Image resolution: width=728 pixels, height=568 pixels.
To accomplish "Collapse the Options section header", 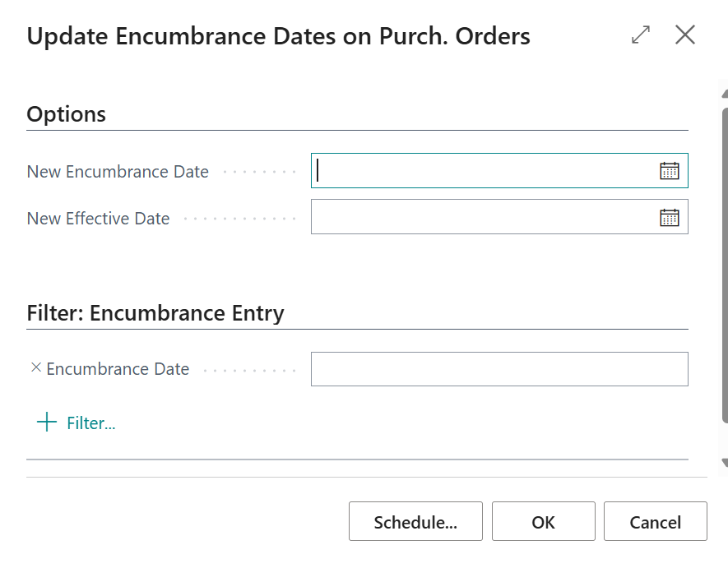I will [67, 114].
